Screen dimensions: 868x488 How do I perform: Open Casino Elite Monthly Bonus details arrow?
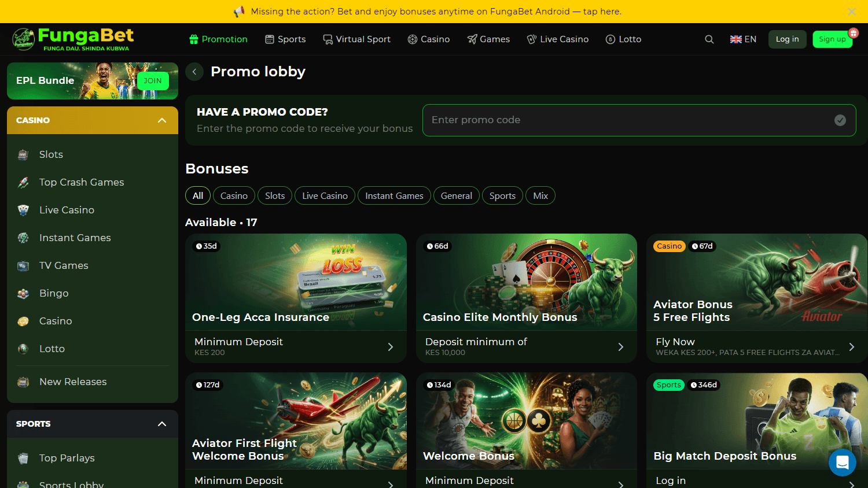click(x=621, y=347)
